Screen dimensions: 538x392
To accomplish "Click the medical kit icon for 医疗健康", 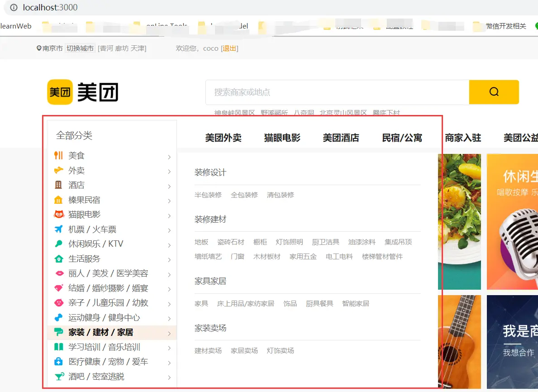I will point(59,362).
